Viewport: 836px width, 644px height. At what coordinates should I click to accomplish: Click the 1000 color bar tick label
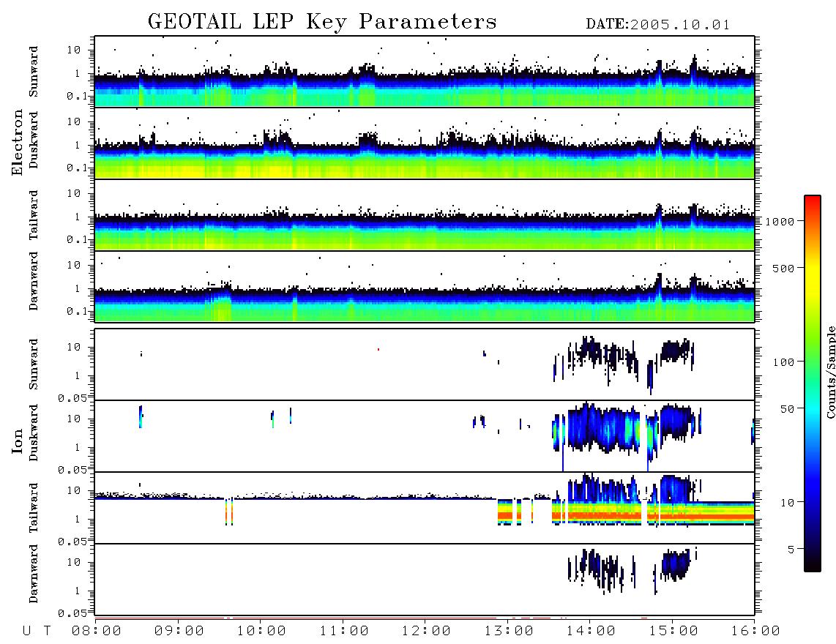pyautogui.click(x=780, y=221)
